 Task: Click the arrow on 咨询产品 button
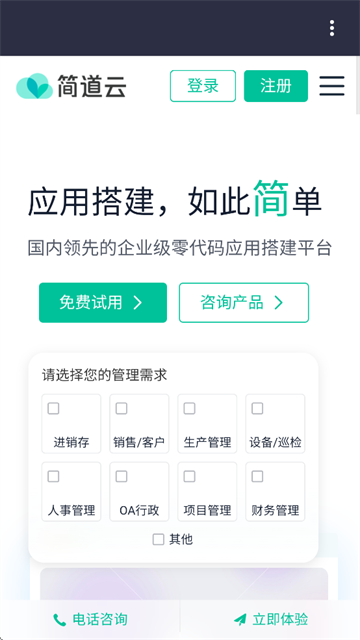pyautogui.click(x=278, y=302)
